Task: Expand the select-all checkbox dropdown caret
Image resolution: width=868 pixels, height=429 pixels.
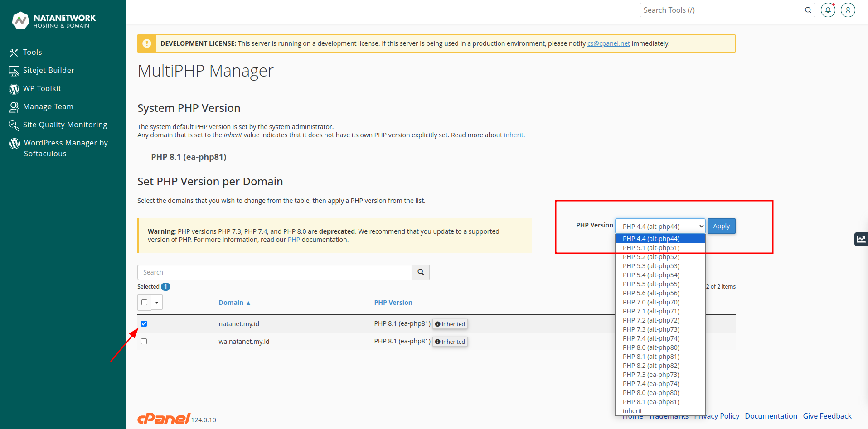Action: 157,302
